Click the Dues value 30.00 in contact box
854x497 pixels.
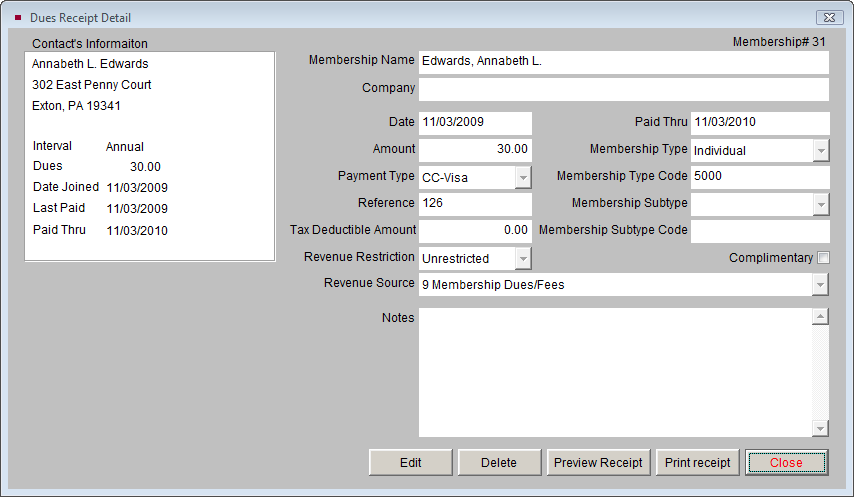[145, 167]
